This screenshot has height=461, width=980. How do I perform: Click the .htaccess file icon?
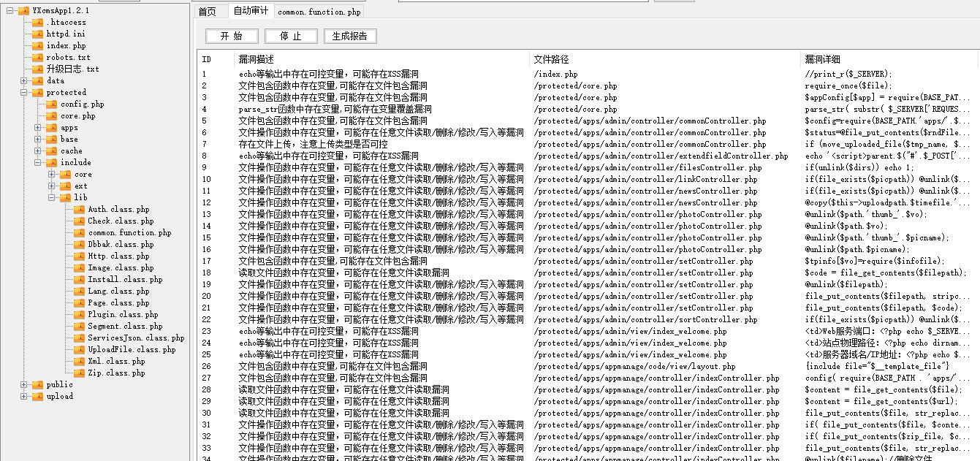point(38,23)
